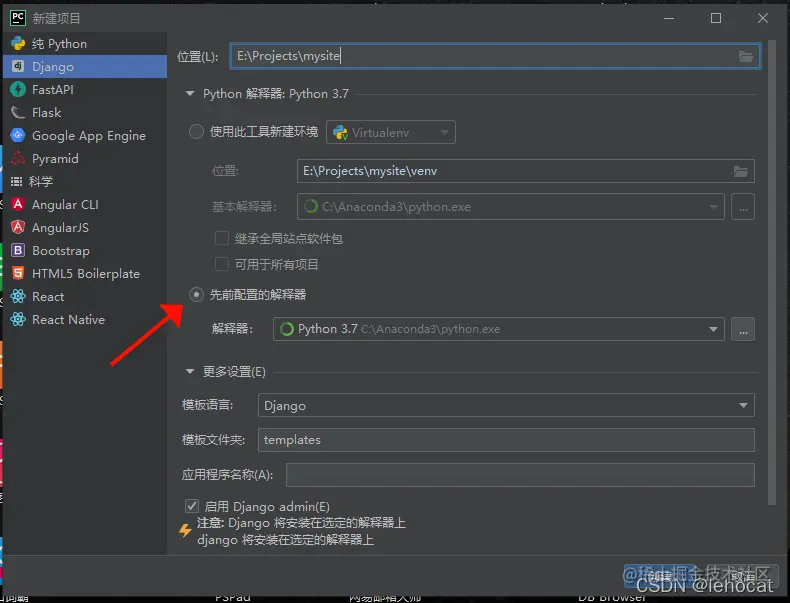Click the Angular CLI icon
The width and height of the screenshot is (790, 603).
(18, 205)
